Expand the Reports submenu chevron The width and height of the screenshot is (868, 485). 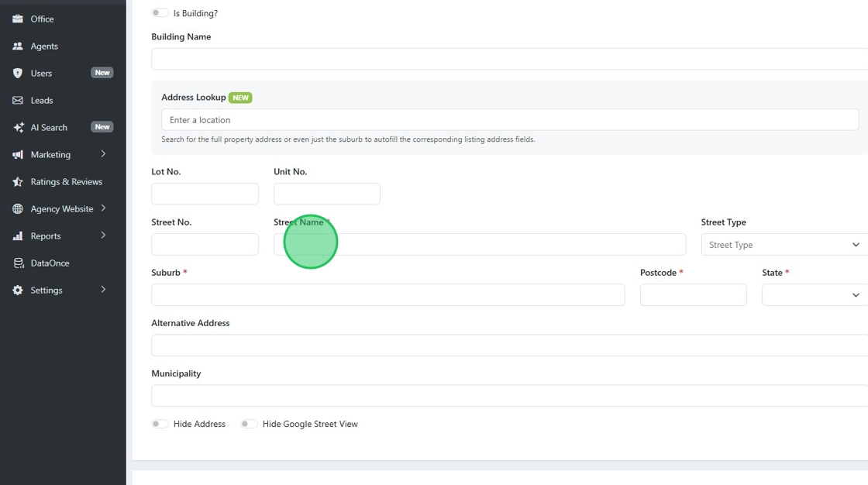103,236
